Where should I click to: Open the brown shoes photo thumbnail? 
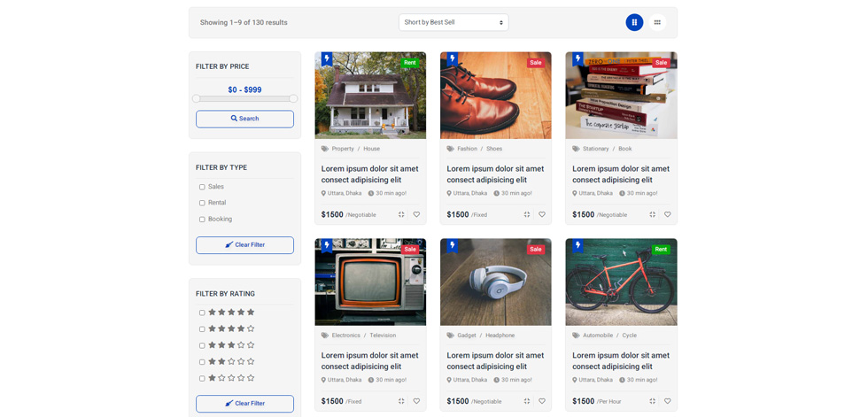pyautogui.click(x=495, y=95)
